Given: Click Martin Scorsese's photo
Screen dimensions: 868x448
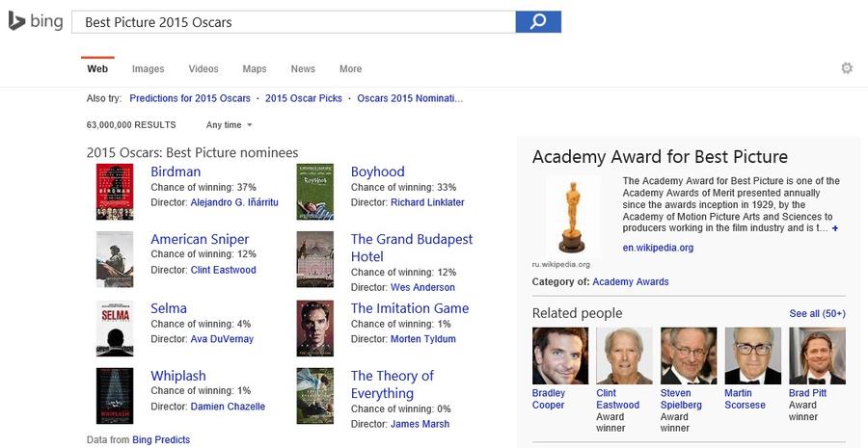Looking at the screenshot, I should [753, 356].
